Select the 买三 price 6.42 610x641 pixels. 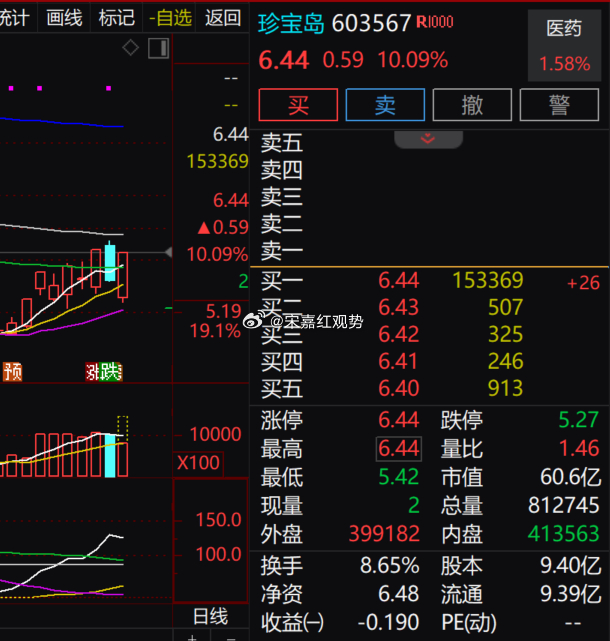[399, 334]
